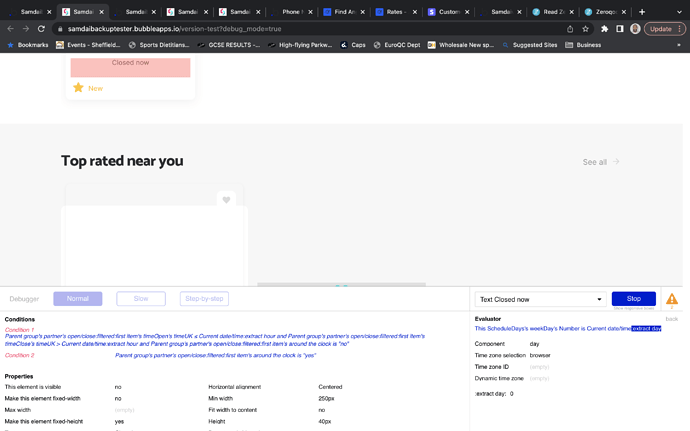Click the Horizontal alignment value Centered
This screenshot has height=431, width=690.
330,387
